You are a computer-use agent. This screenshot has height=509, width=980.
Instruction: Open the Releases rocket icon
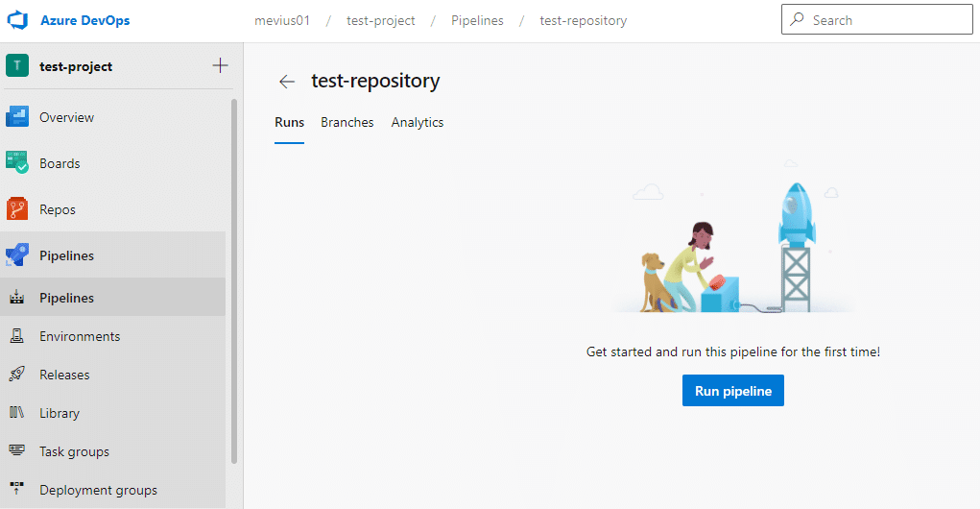tap(17, 375)
